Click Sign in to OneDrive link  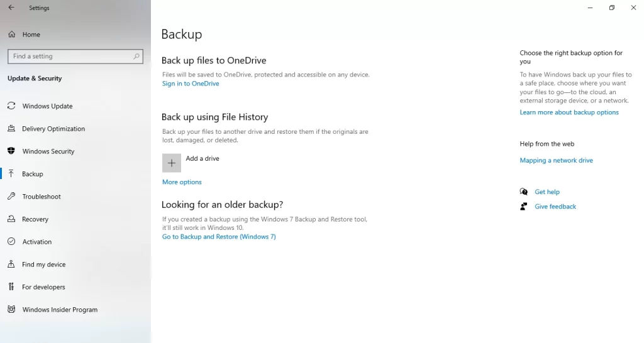[191, 84]
